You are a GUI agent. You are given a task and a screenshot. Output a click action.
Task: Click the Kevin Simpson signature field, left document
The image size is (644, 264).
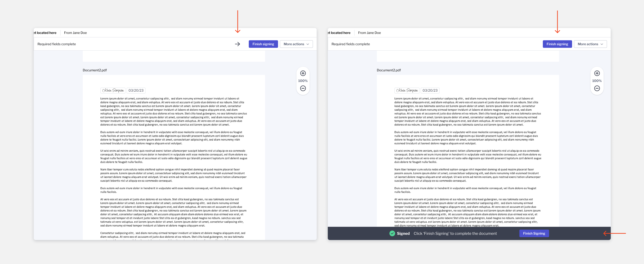[113, 90]
